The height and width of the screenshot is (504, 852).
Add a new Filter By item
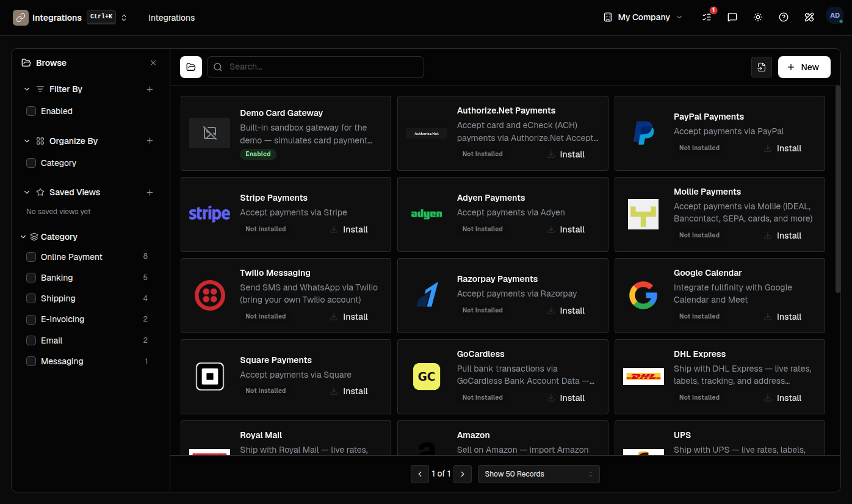click(x=150, y=89)
